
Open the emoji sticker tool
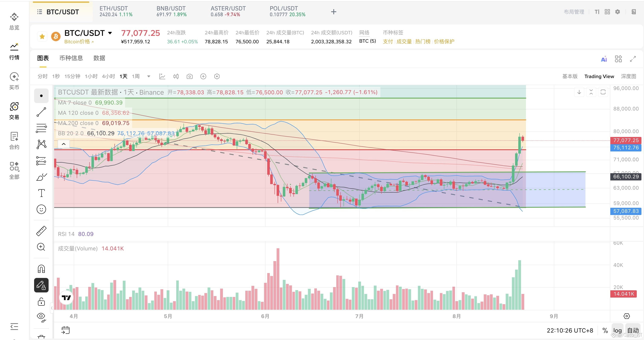[41, 209]
